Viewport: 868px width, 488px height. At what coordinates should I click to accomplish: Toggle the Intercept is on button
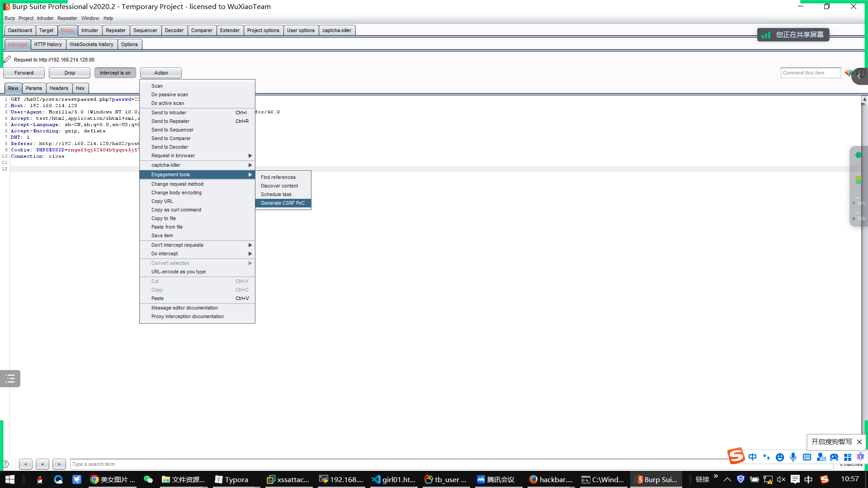pyautogui.click(x=115, y=73)
